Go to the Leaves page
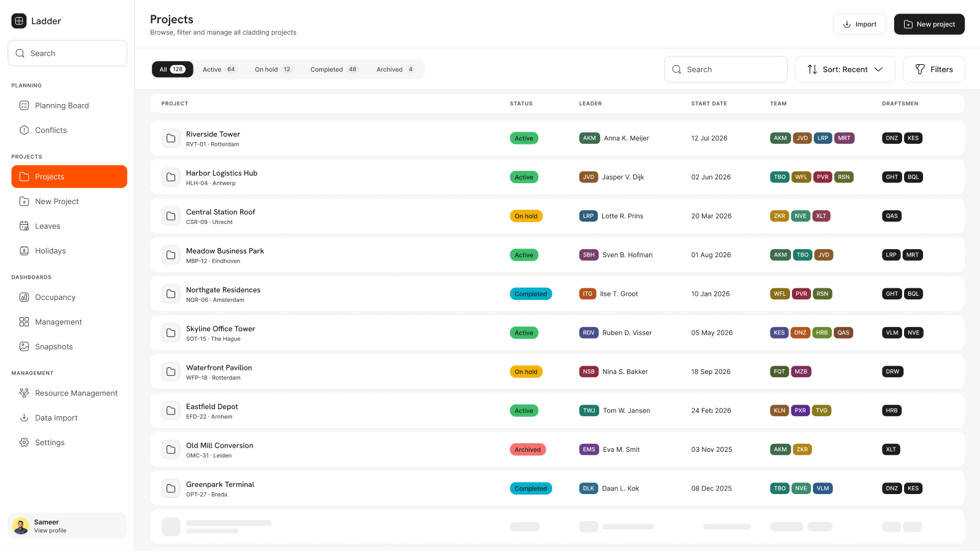The width and height of the screenshot is (980, 551). 69,226
